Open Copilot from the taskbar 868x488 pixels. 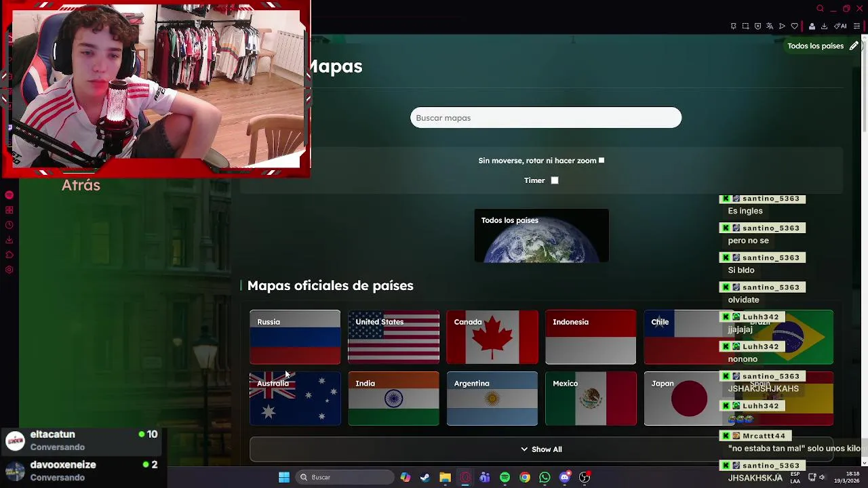[405, 477]
